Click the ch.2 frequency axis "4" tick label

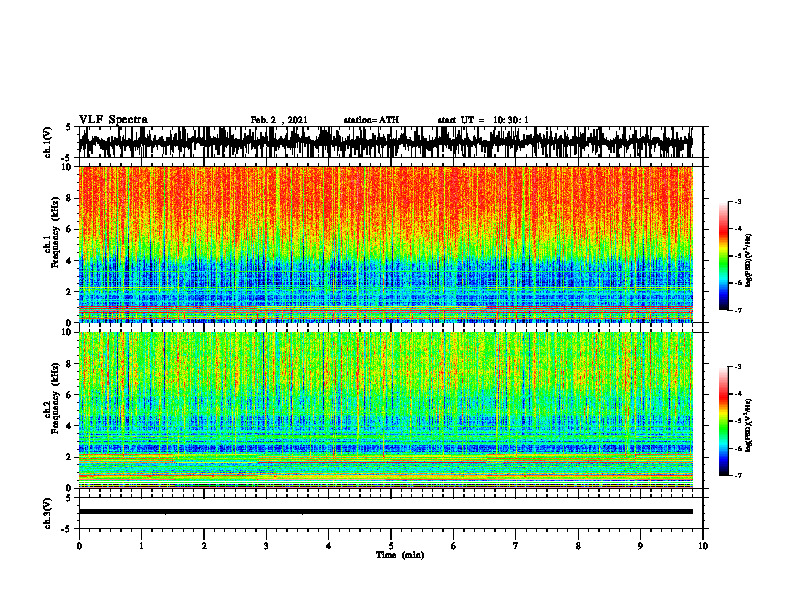click(70, 426)
